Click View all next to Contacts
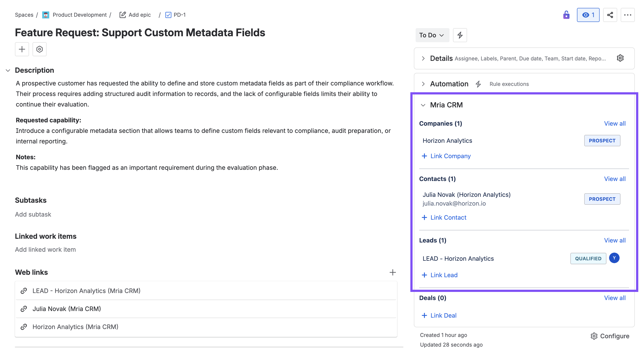 tap(615, 179)
